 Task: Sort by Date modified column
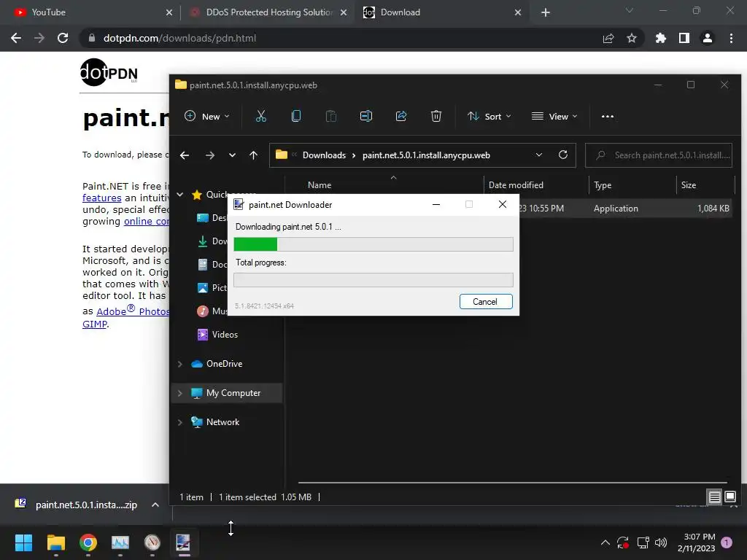click(x=516, y=185)
